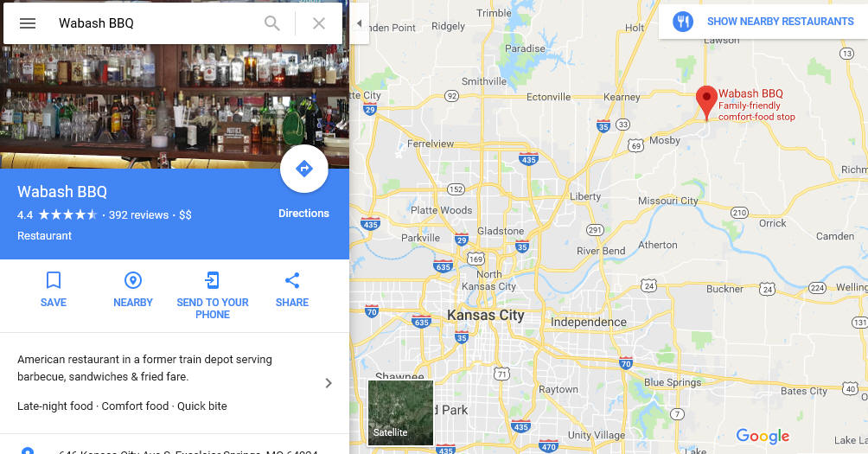Open Nearby places icon
The width and height of the screenshot is (868, 454).
[133, 280]
